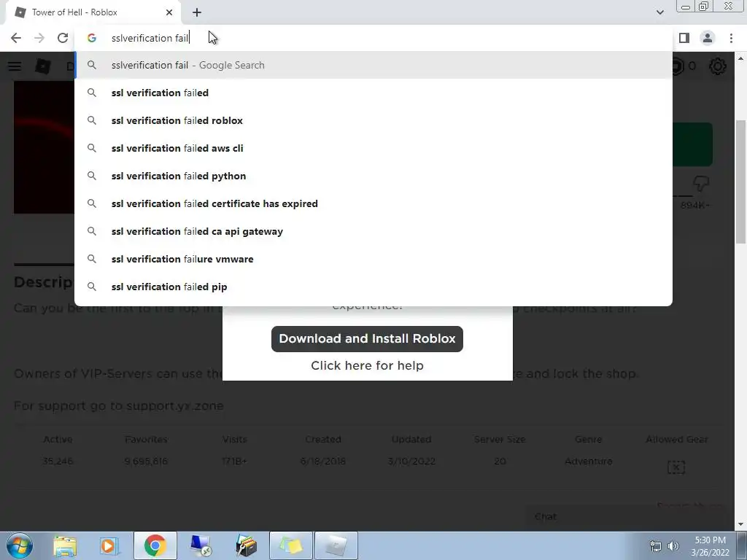The image size is (747, 560).
Task: Choose 'ssl verification failed roblox' suggestion
Action: click(373, 120)
